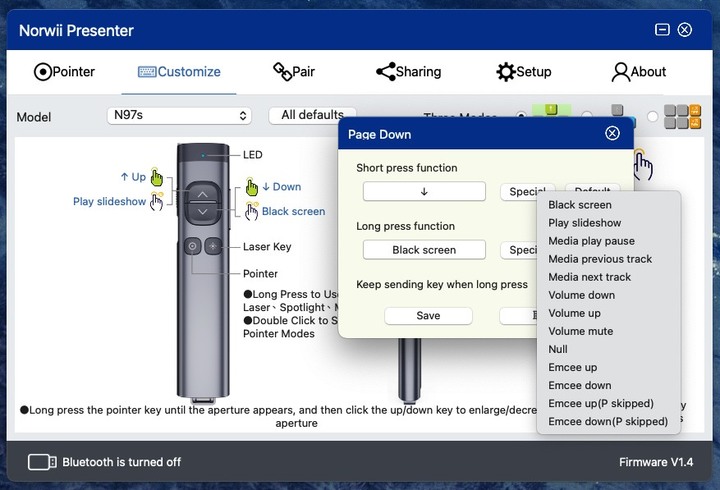Click the Bluetooth is turned off text

coord(122,462)
